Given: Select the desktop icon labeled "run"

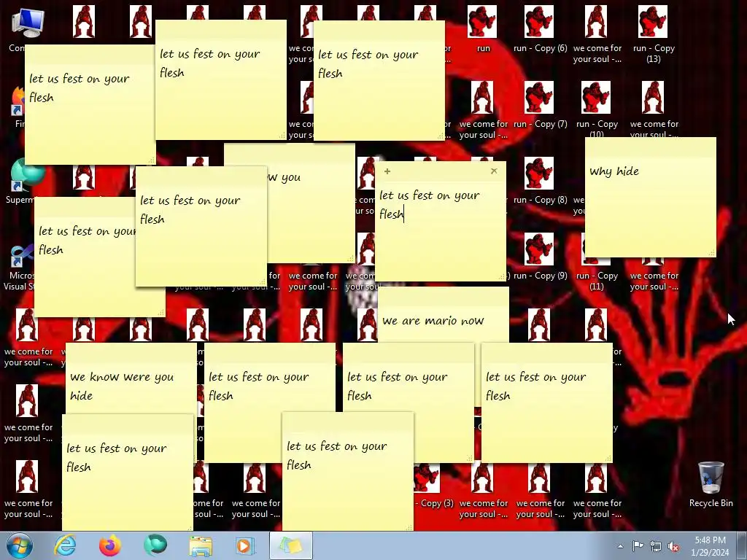Looking at the screenshot, I should pos(483,29).
